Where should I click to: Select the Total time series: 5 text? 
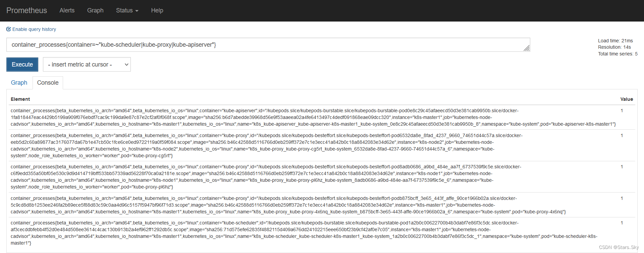[x=618, y=54]
